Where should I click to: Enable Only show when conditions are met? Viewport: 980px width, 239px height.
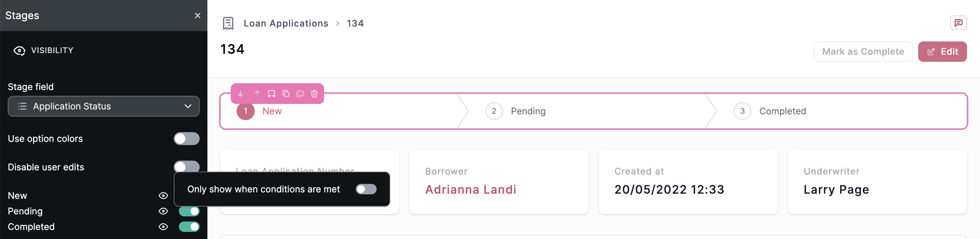pos(366,189)
